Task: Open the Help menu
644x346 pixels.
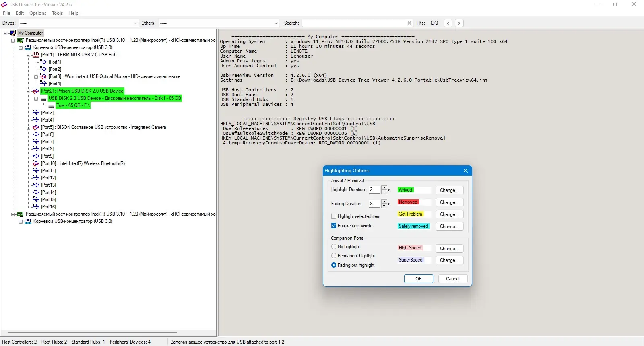Action: coord(73,13)
